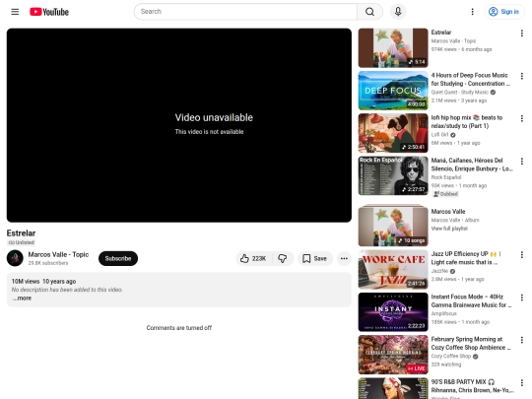Open Marcos Valle album playlist thumbnail

(393, 226)
